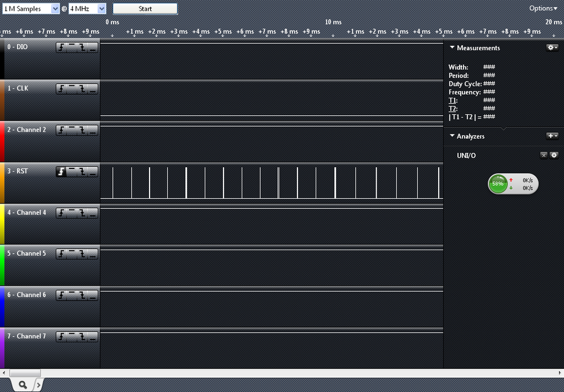This screenshot has width=564, height=392.
Task: Set a falling edge trigger on 1 - CLK
Action: point(83,88)
